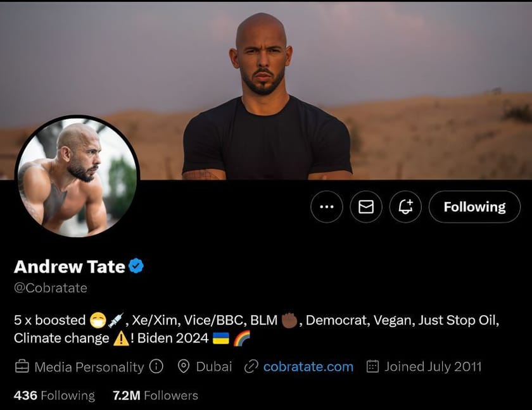Click the calendar icon beside Joined July 2011
The width and height of the screenshot is (532, 410).
(373, 366)
